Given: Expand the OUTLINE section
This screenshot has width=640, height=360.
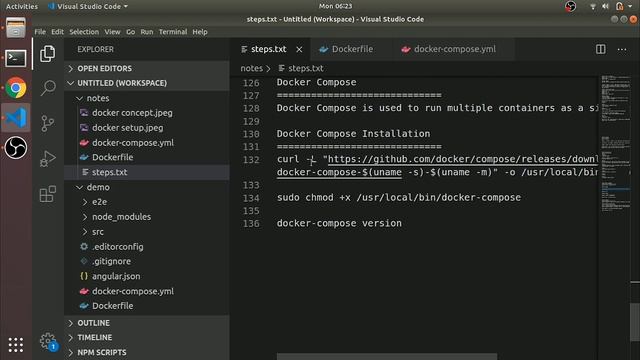Looking at the screenshot, I should point(93,323).
